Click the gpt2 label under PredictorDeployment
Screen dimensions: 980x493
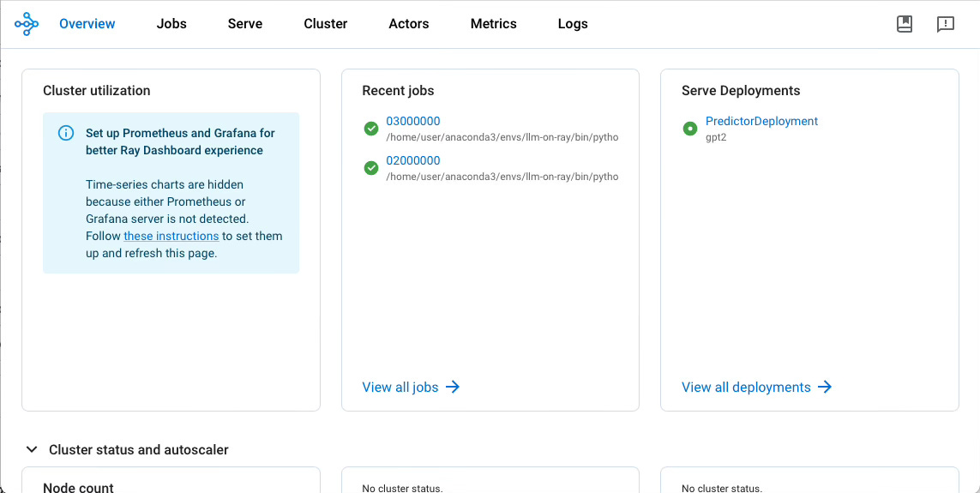pos(716,137)
